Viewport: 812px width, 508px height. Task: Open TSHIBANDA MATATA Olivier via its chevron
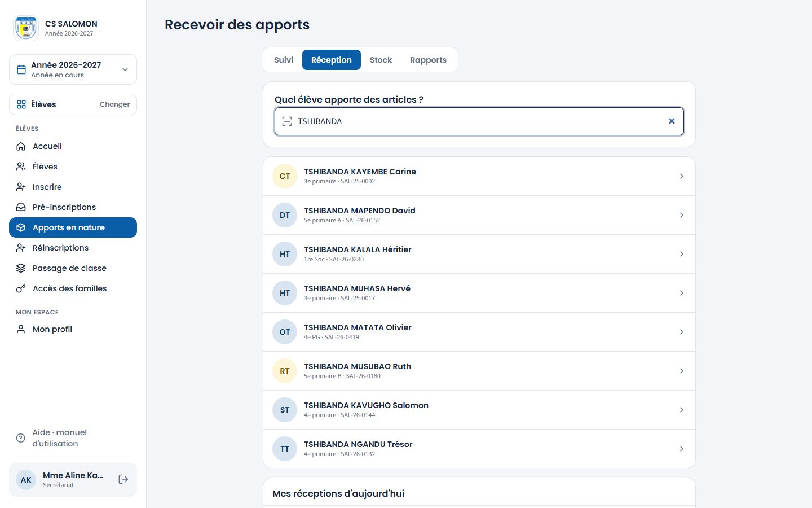(x=682, y=332)
